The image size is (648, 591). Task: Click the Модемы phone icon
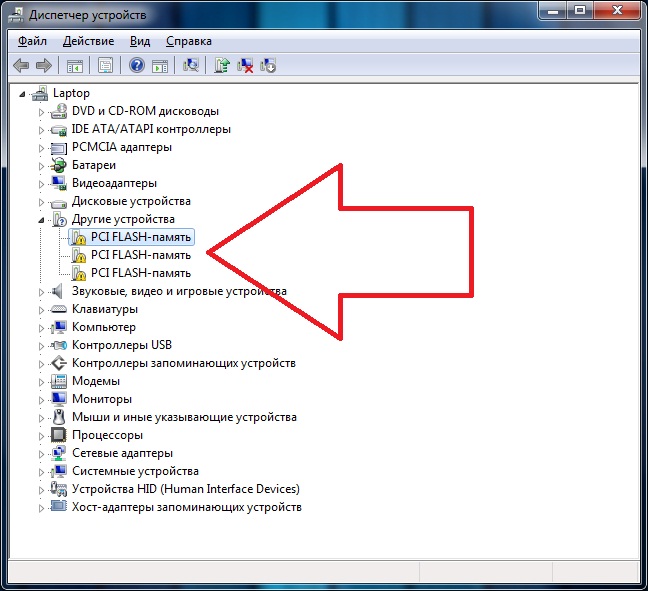pos(59,381)
